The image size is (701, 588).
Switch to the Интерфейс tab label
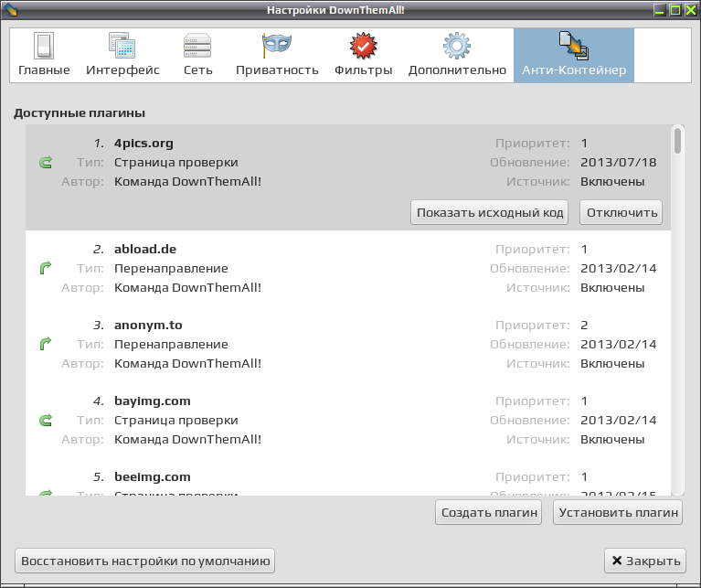pos(122,70)
